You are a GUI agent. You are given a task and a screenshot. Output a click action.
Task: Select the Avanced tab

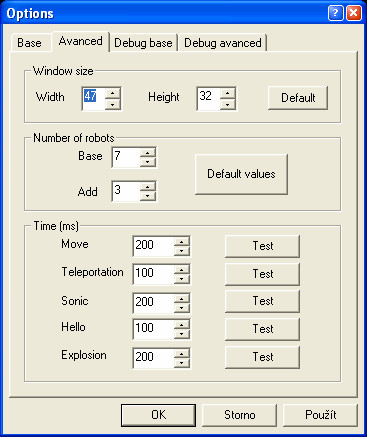(x=81, y=42)
